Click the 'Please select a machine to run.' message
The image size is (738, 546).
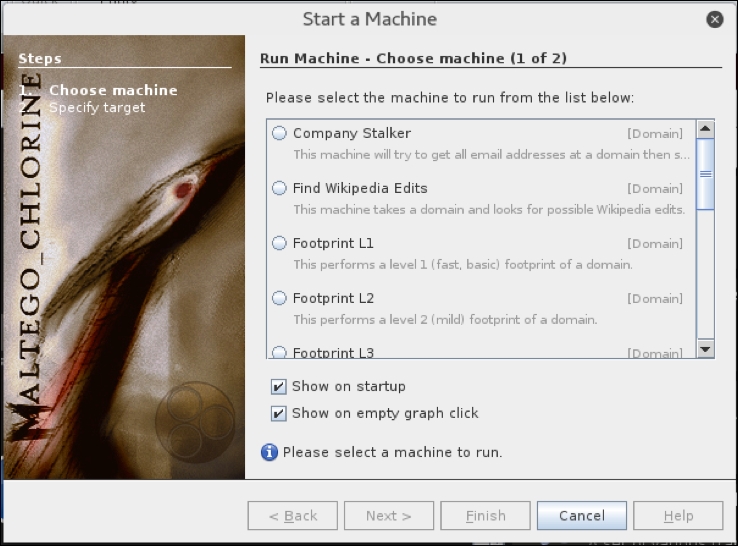pos(393,452)
